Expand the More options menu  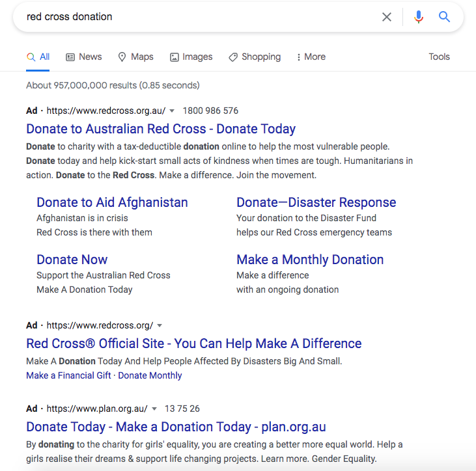[311, 57]
